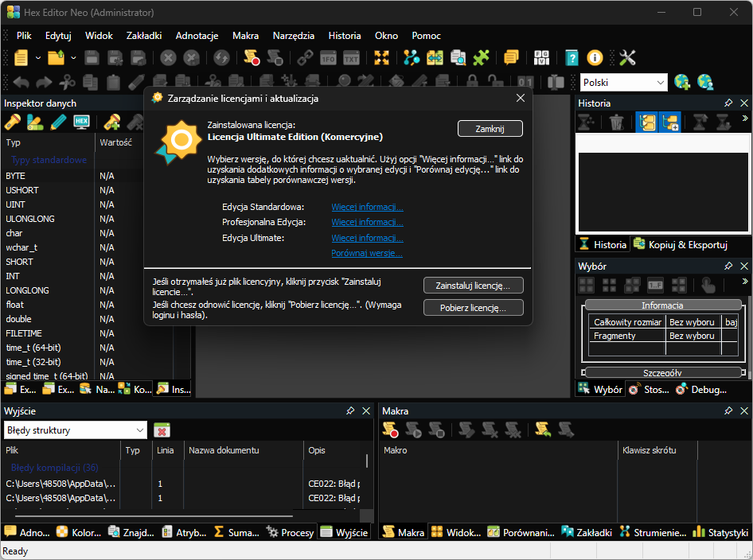Toggle pin on the Wyjście panel
Image resolution: width=753 pixels, height=560 pixels.
pyautogui.click(x=350, y=410)
